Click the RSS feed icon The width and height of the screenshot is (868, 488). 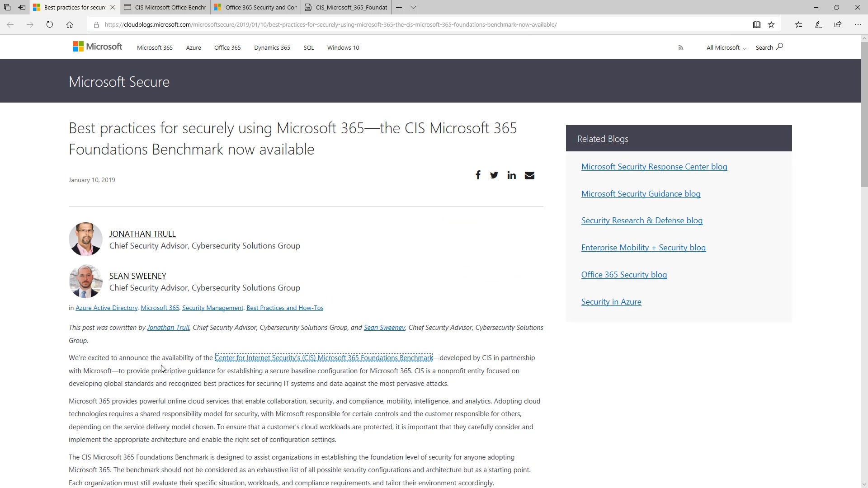point(681,47)
